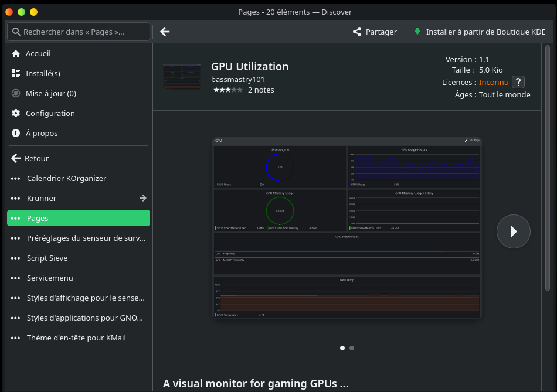557x392 pixels.
Task: Click the question mark license help button
Action: coord(518,83)
